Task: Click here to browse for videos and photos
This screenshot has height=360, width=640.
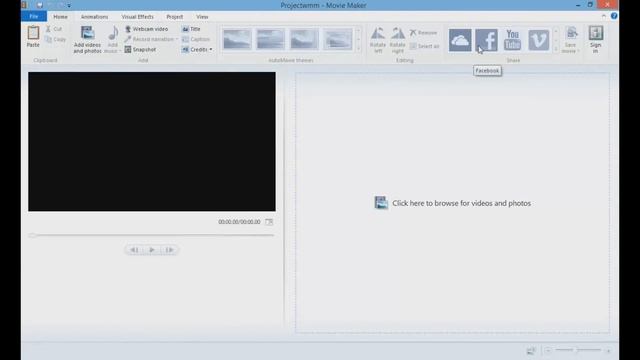Action: tap(453, 203)
